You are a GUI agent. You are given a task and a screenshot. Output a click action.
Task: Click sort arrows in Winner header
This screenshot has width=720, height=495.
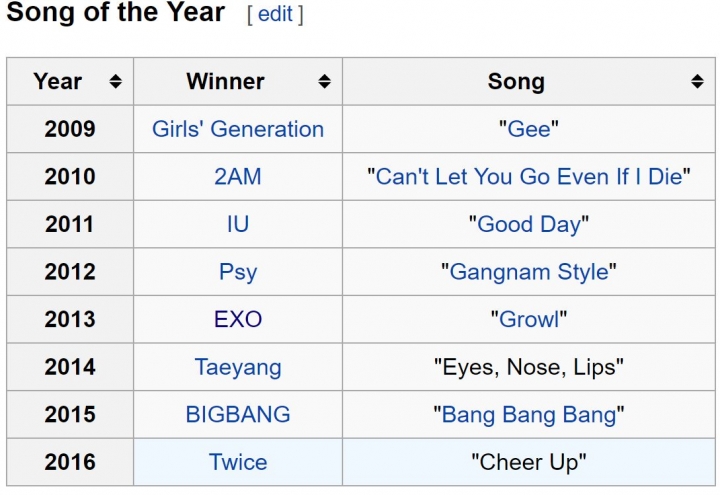coord(324,82)
